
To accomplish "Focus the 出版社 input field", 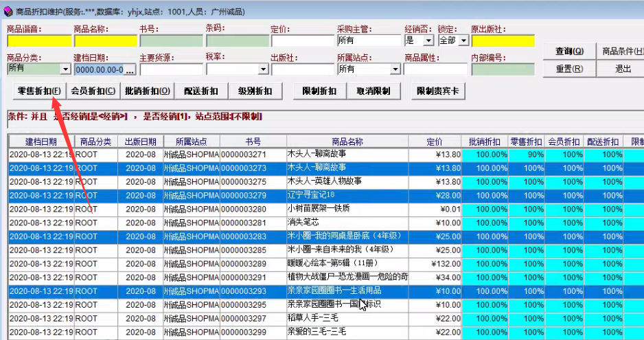I will [303, 69].
